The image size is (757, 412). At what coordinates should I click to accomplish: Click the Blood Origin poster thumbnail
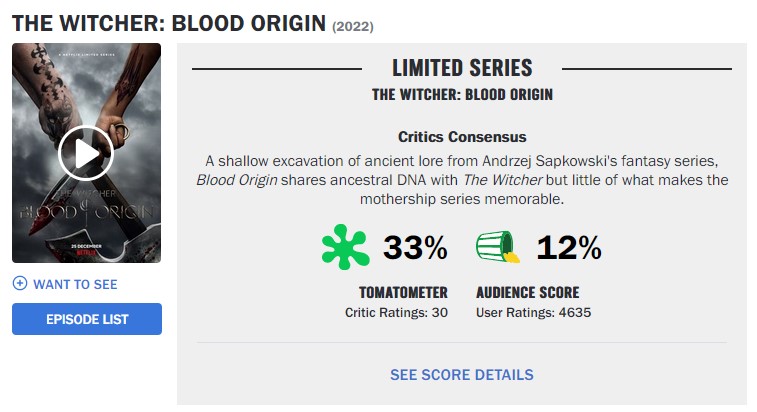click(86, 153)
